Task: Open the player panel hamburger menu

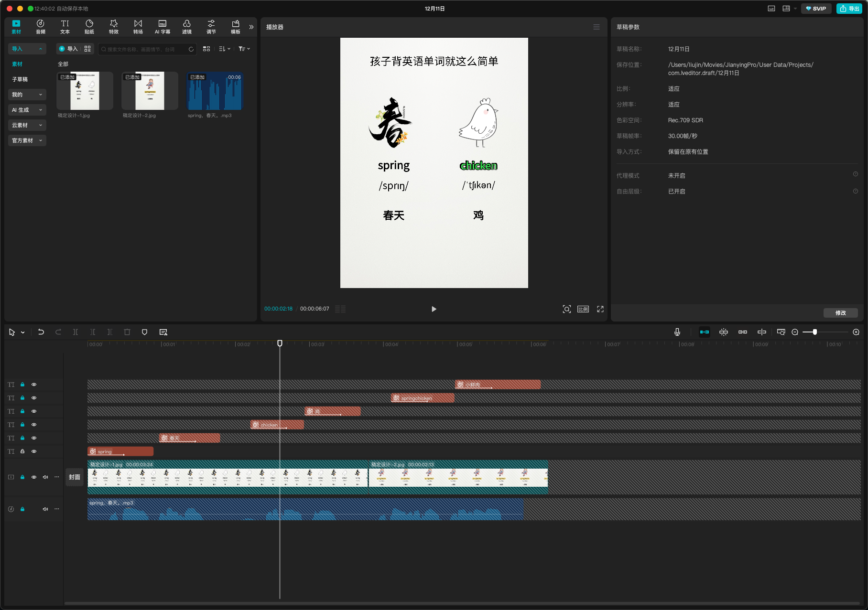Action: tap(597, 27)
